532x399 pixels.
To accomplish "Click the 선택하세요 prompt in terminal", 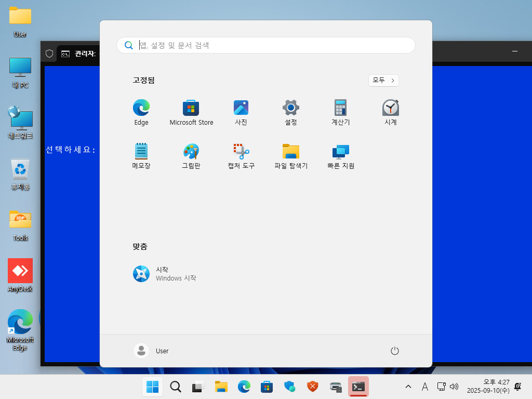I will (x=70, y=150).
